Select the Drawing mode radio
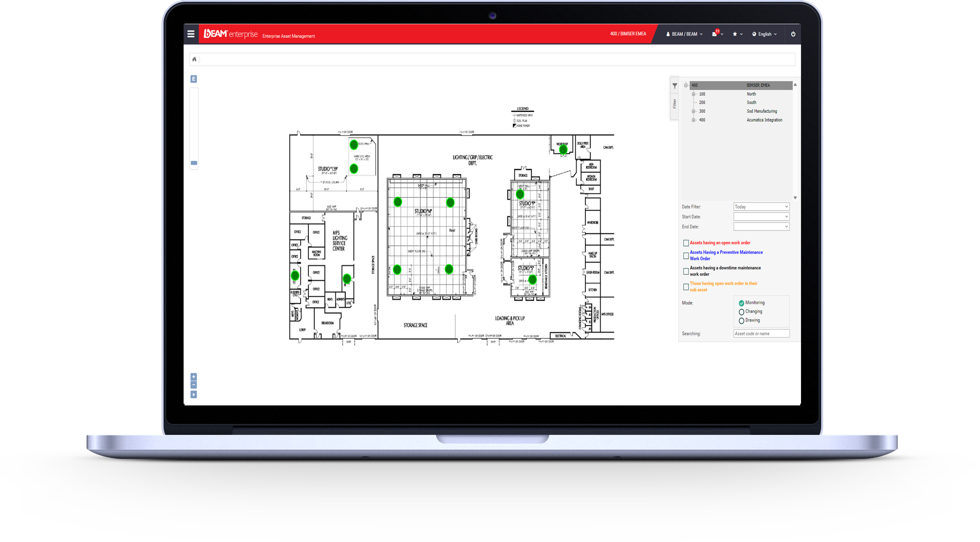The height and width of the screenshot is (542, 980). point(741,320)
